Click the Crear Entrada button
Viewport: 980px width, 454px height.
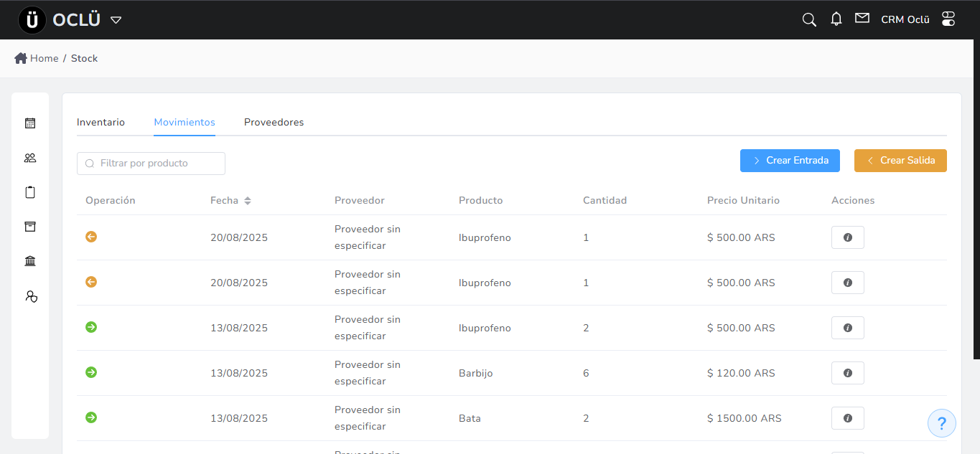(x=789, y=161)
